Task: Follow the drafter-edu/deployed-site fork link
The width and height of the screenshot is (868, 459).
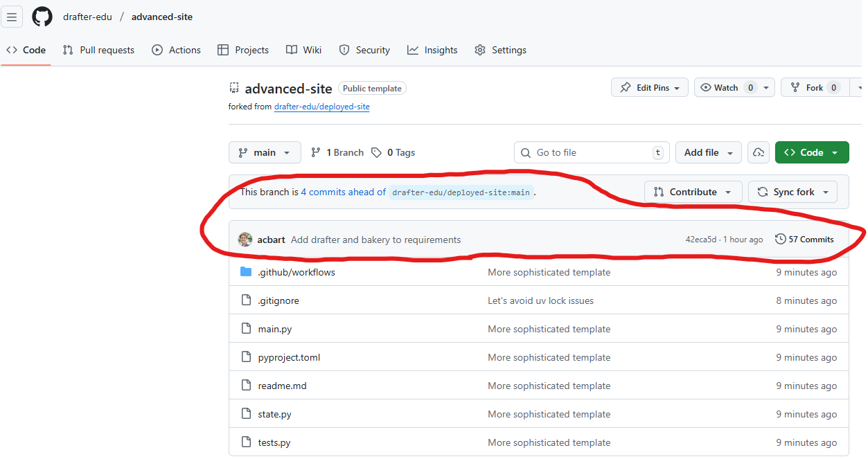Action: (321, 106)
